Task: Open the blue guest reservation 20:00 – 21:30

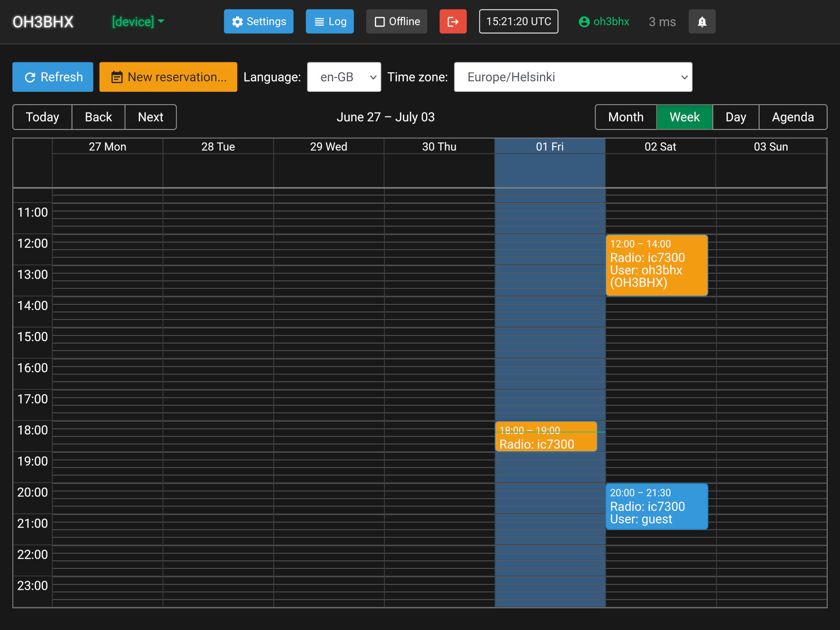Action: (656, 506)
